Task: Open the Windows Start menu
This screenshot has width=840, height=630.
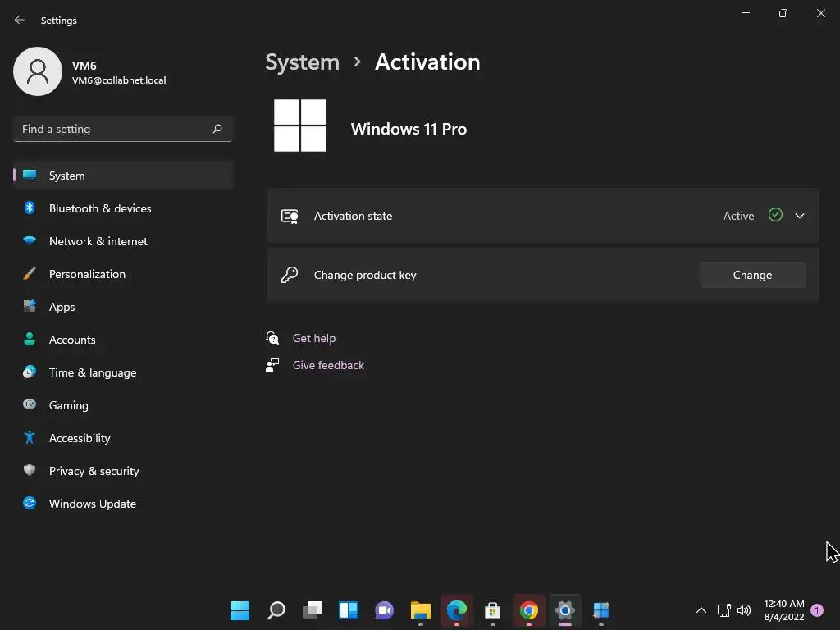Action: 240,610
